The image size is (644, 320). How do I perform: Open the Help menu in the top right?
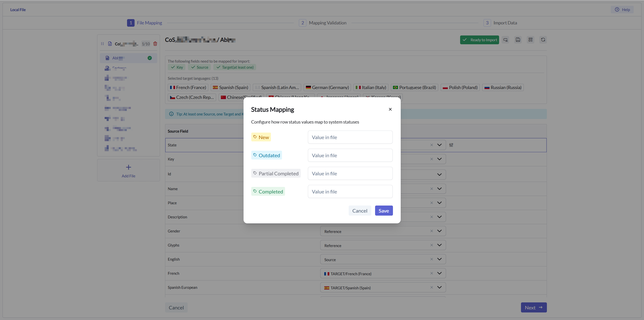tap(622, 10)
